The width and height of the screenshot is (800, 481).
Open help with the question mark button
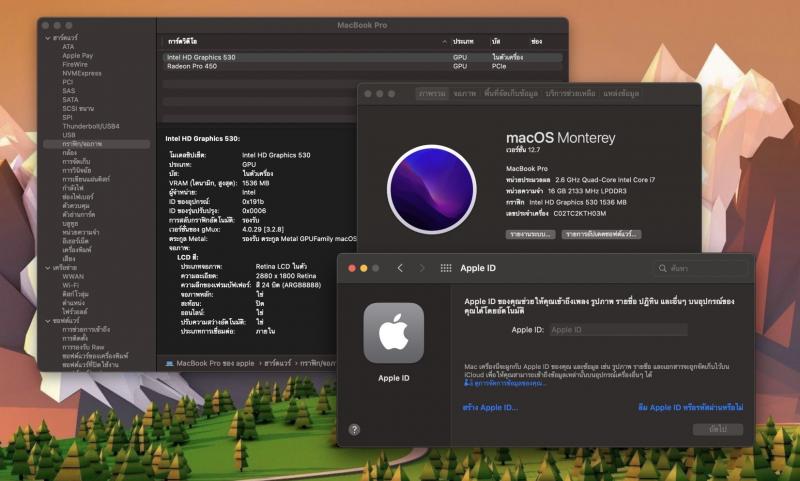354,429
